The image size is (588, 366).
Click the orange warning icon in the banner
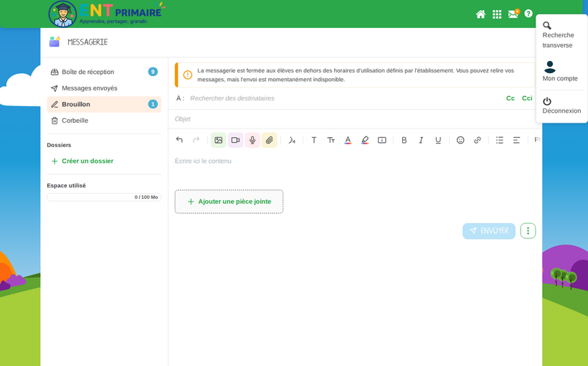[x=187, y=75]
